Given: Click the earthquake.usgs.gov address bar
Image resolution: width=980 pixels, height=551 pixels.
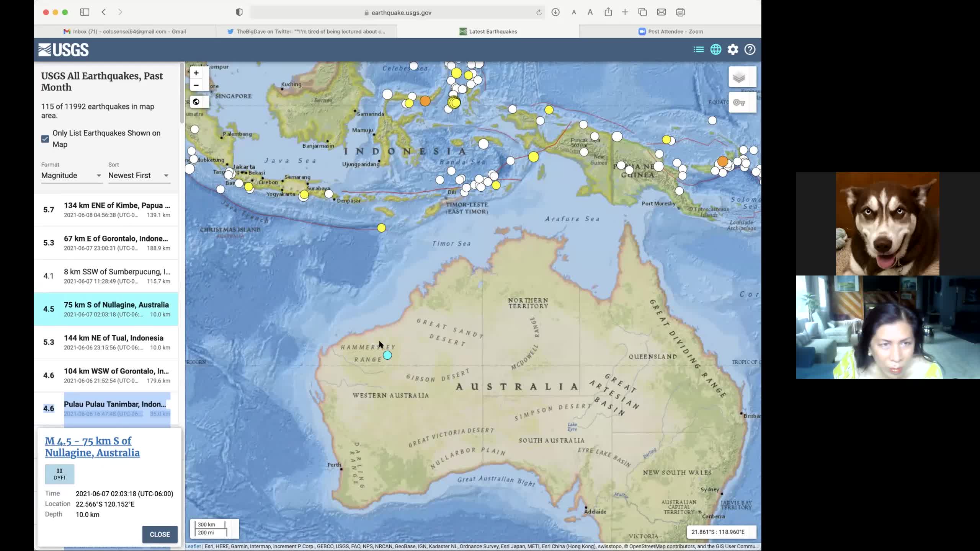Looking at the screenshot, I should tap(397, 13).
